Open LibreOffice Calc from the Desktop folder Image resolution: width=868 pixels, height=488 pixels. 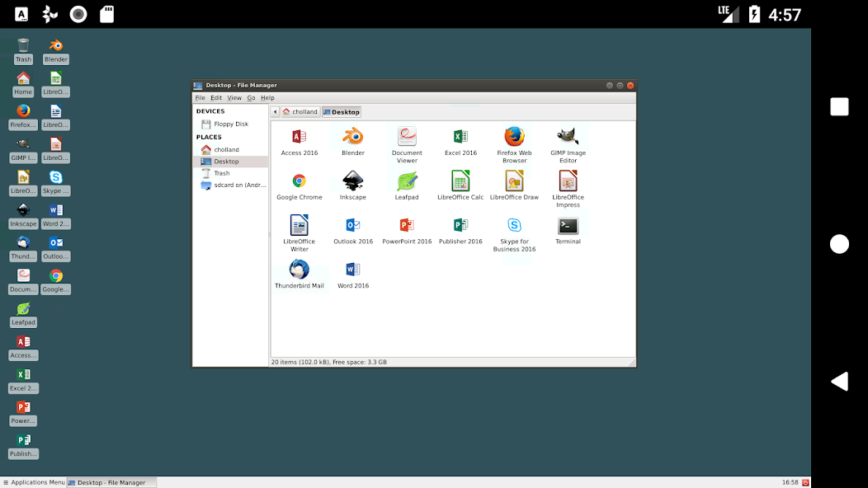(x=460, y=183)
